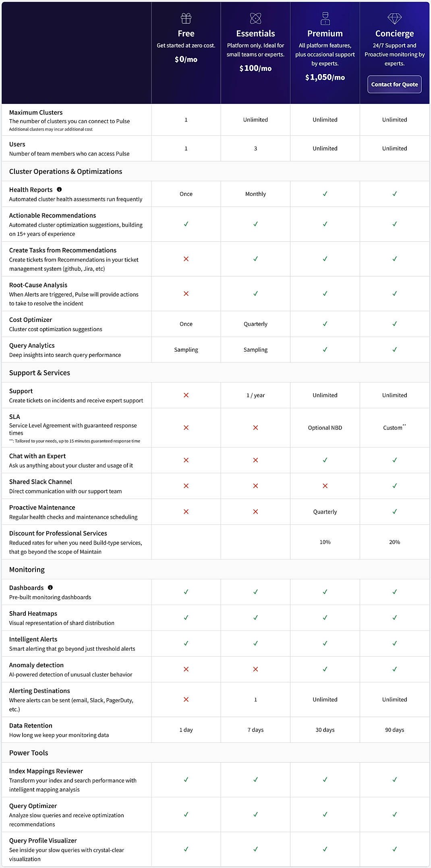Collapse the Support & Services section
The image size is (431, 868).
coord(39,373)
